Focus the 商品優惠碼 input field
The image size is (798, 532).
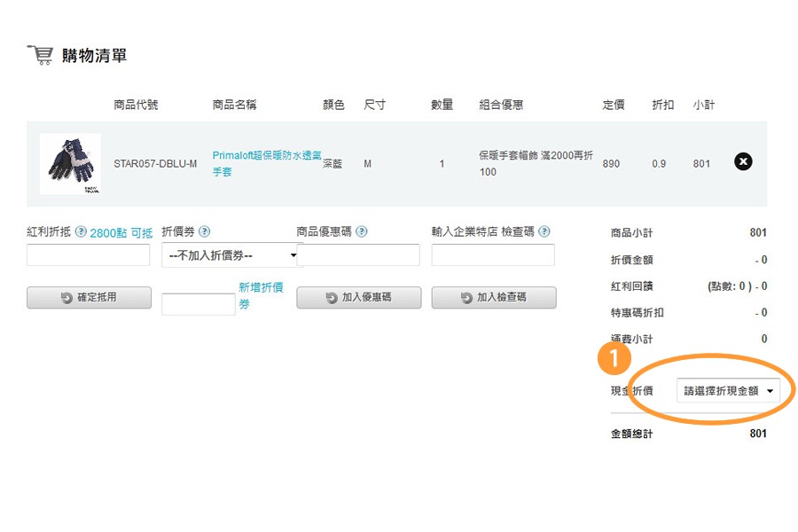359,255
